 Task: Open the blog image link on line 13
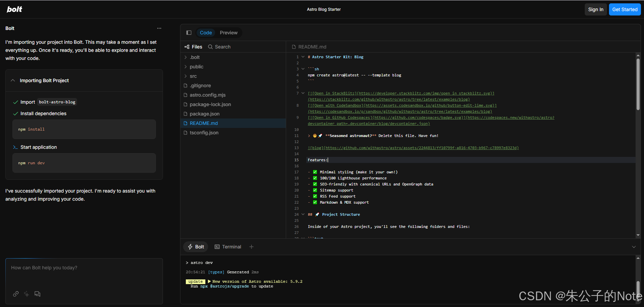click(x=413, y=148)
